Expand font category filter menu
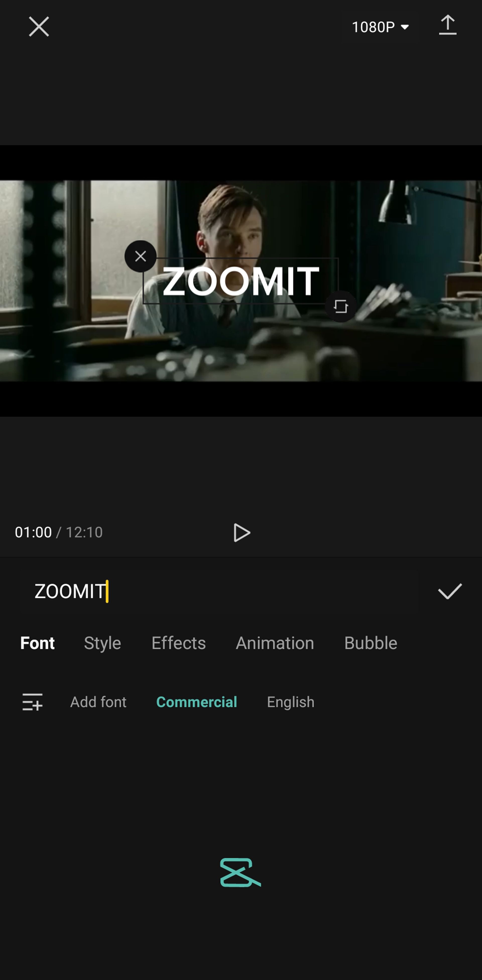This screenshot has height=980, width=482. 32,701
